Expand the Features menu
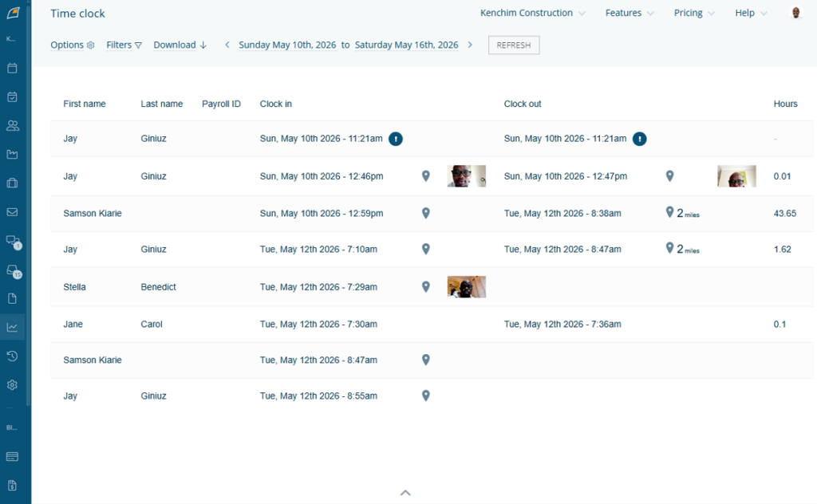The image size is (817, 504). pyautogui.click(x=630, y=13)
